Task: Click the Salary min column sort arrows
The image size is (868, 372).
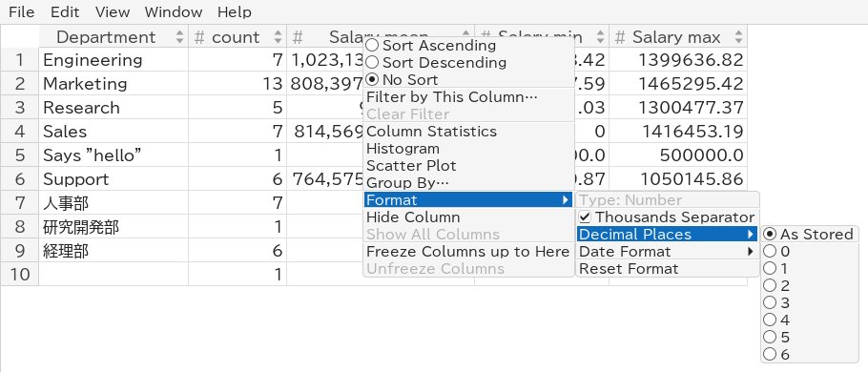Action: coord(600,37)
